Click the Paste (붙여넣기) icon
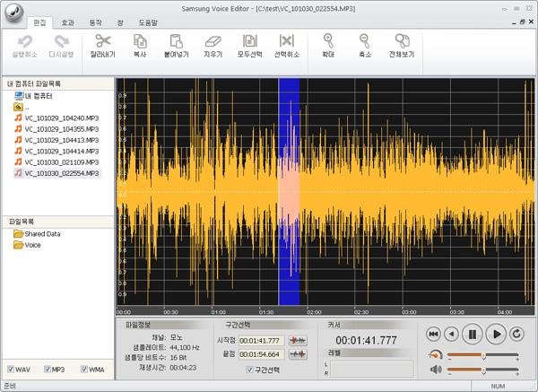This screenshot has height=392, width=538. [177, 41]
